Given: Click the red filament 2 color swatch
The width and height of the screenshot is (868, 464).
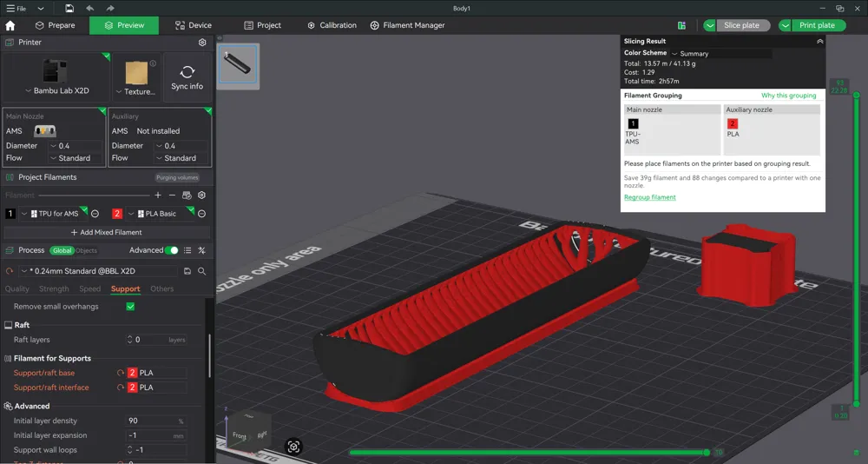Looking at the screenshot, I should click(x=117, y=214).
